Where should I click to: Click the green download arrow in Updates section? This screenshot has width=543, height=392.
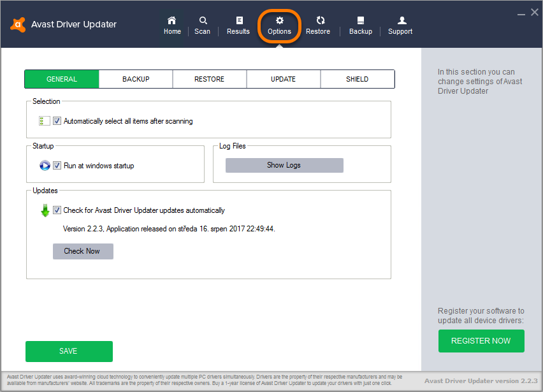click(44, 209)
